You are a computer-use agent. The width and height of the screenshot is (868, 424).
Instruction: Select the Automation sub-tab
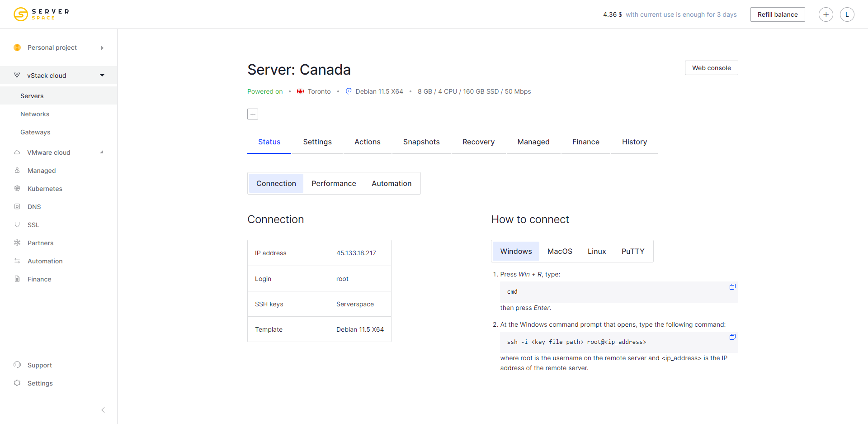[x=392, y=183]
